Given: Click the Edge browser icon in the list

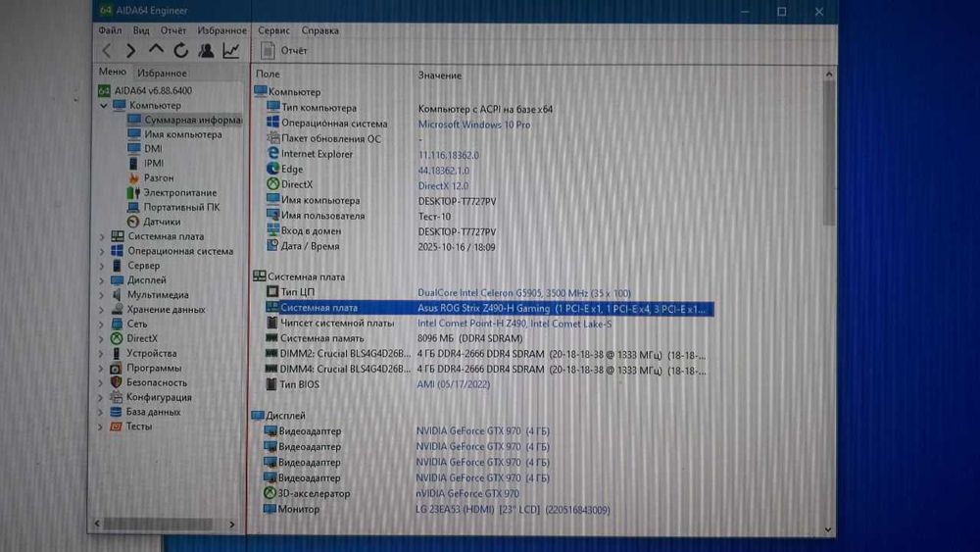Looking at the screenshot, I should click(x=272, y=169).
